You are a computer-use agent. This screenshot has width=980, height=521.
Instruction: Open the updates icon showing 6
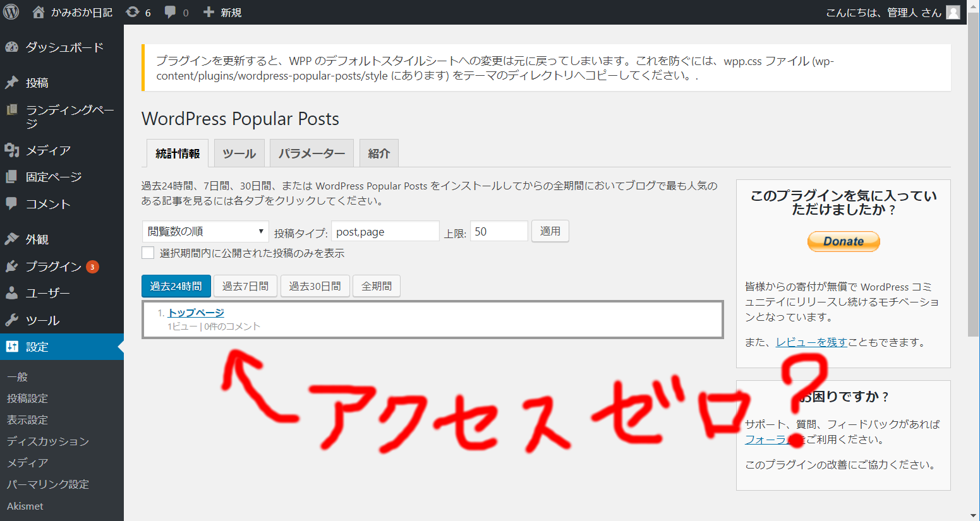133,12
